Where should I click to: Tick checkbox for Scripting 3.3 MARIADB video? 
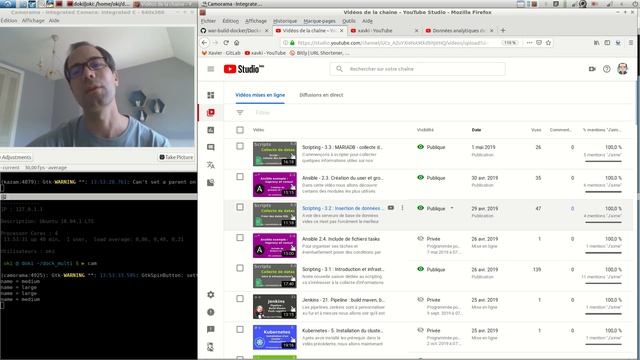tap(240, 146)
